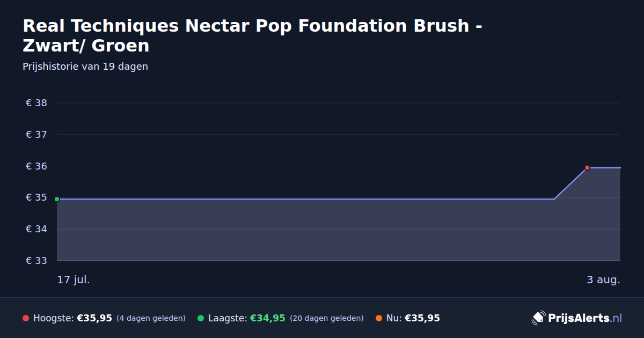Select the red highest-price chart marker
644x338 pixels.
tap(587, 167)
